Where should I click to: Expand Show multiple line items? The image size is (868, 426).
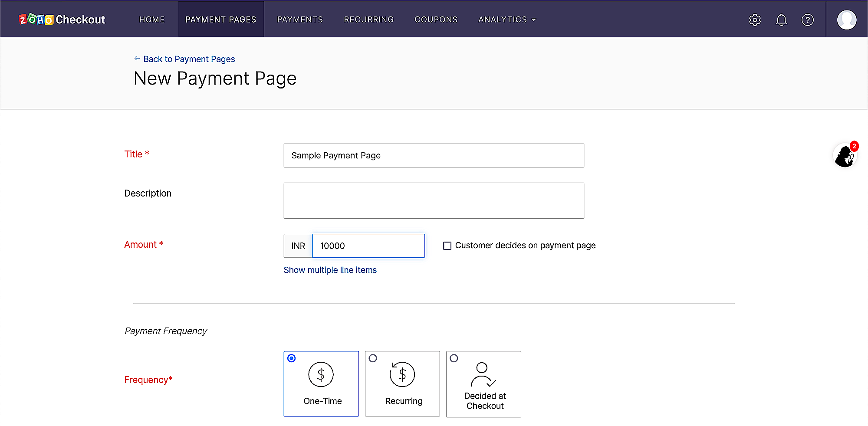tap(330, 270)
